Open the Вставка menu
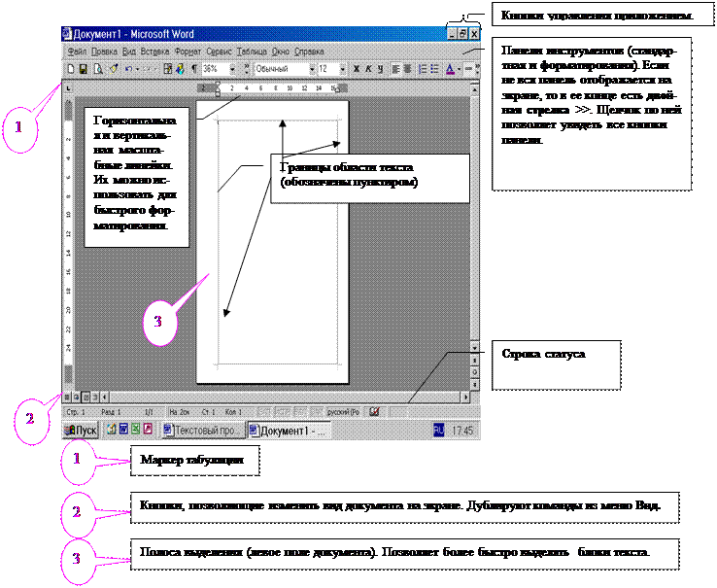The image size is (717, 588). [x=155, y=52]
